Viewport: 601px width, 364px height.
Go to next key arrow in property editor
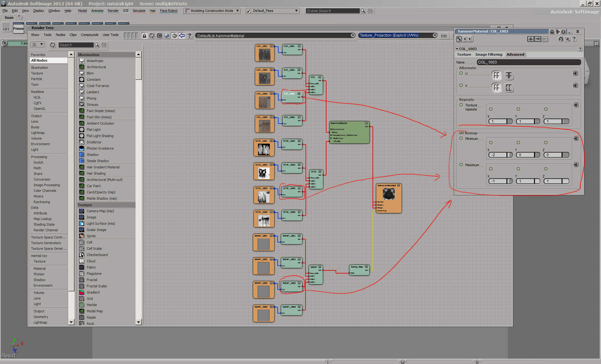click(470, 39)
